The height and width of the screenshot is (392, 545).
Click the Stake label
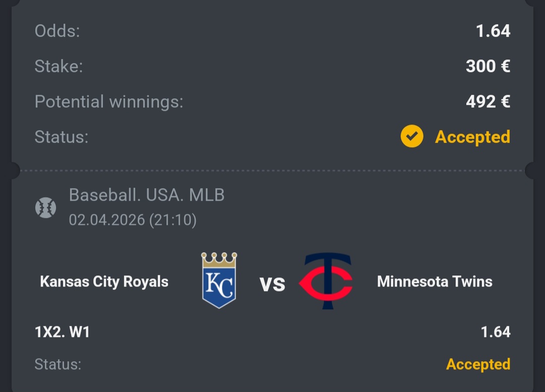click(59, 66)
